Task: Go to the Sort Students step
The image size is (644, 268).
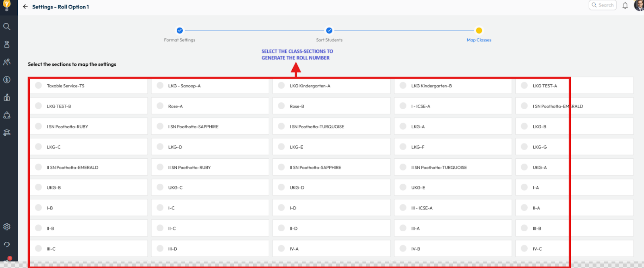Action: coord(329,31)
